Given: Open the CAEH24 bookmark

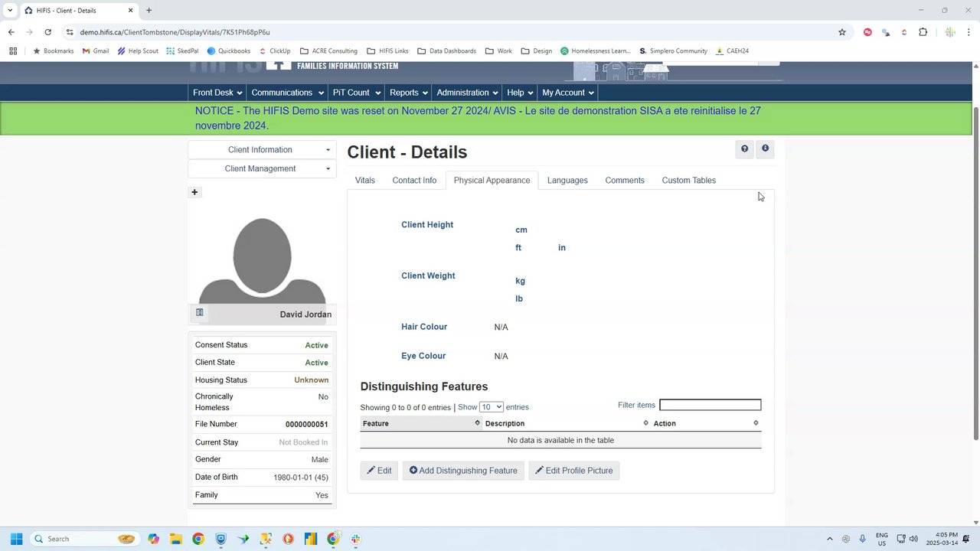Looking at the screenshot, I should coord(732,51).
